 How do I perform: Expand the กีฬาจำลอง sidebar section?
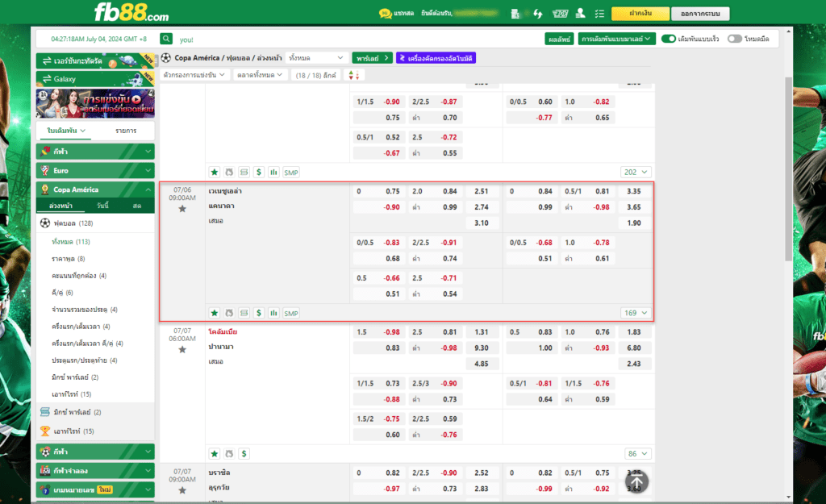pyautogui.click(x=95, y=471)
